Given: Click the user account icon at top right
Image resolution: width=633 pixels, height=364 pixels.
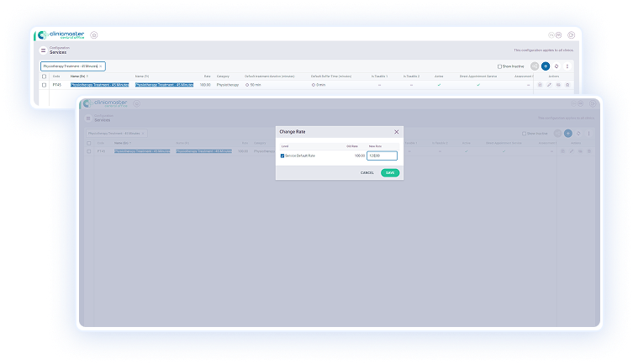Looking at the screenshot, I should [571, 35].
